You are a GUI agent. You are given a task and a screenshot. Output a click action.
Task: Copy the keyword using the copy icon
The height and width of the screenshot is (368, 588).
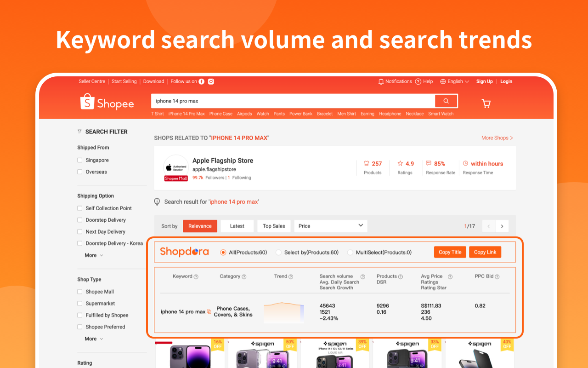209,311
